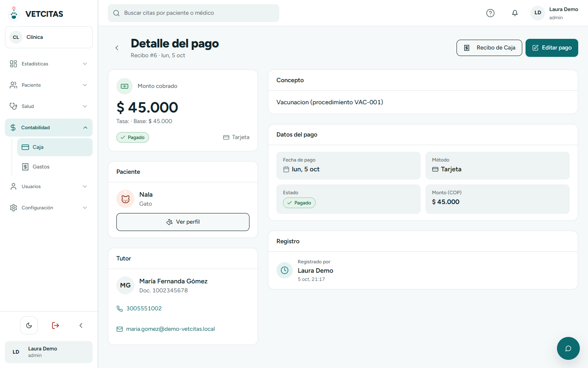Click the calendar icon in Fecha de pago
This screenshot has width=588, height=368.
click(286, 169)
